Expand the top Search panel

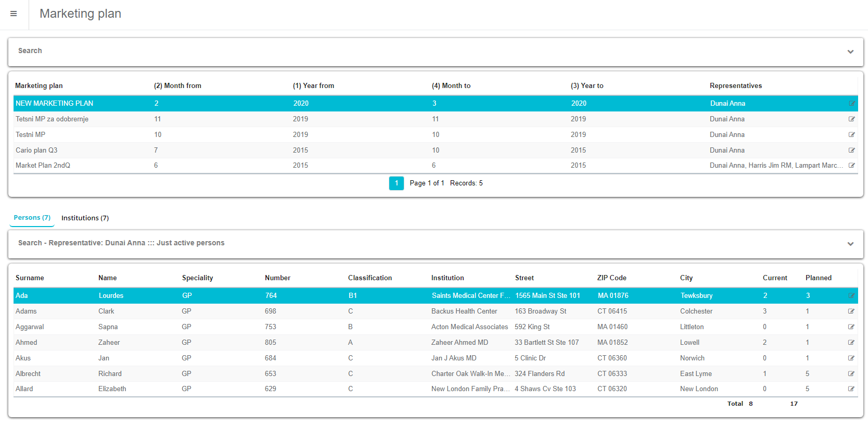click(850, 52)
